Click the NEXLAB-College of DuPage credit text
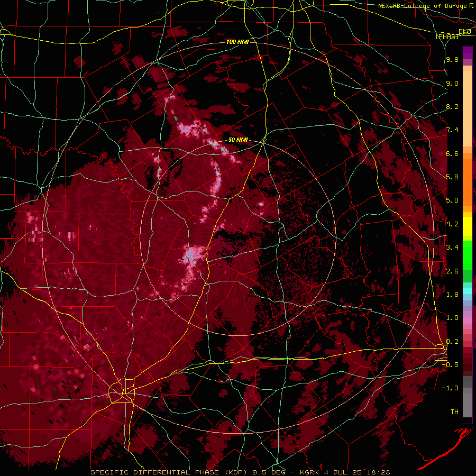The height and width of the screenshot is (476, 476). [424, 6]
